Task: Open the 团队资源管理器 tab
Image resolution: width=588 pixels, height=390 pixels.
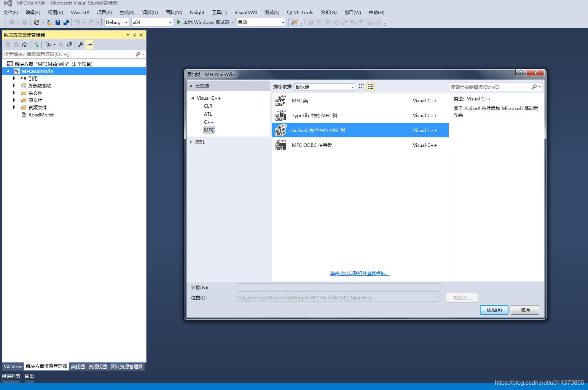Action: click(x=127, y=367)
